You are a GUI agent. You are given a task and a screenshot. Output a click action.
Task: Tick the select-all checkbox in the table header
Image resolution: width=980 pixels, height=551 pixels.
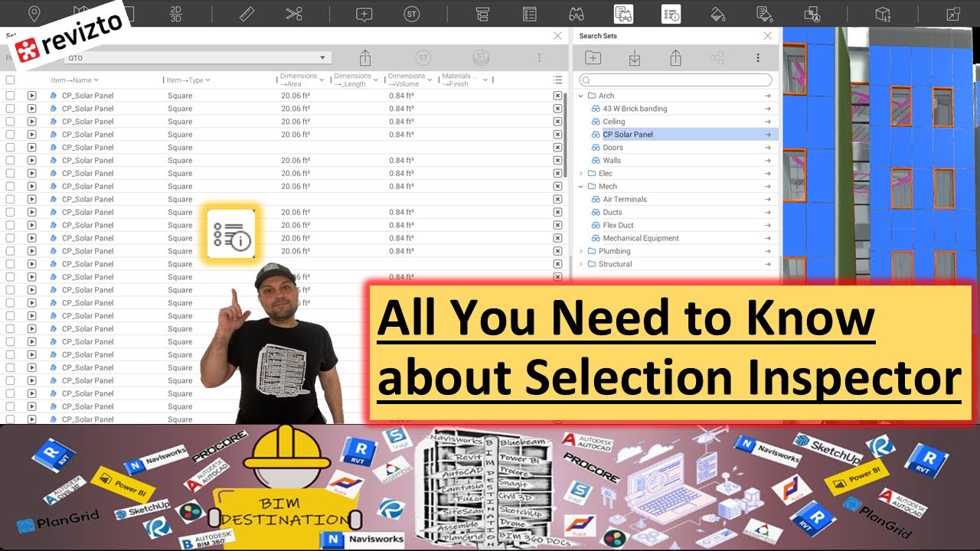10,80
